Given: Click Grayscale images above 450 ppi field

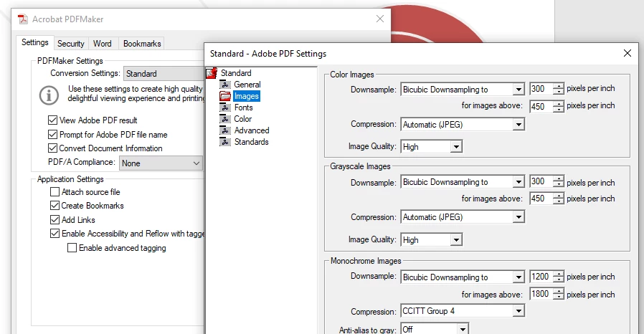Looking at the screenshot, I should (x=541, y=199).
